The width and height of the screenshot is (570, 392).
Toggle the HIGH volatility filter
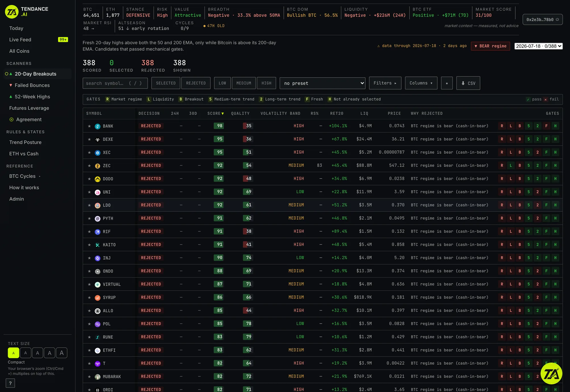pyautogui.click(x=266, y=83)
